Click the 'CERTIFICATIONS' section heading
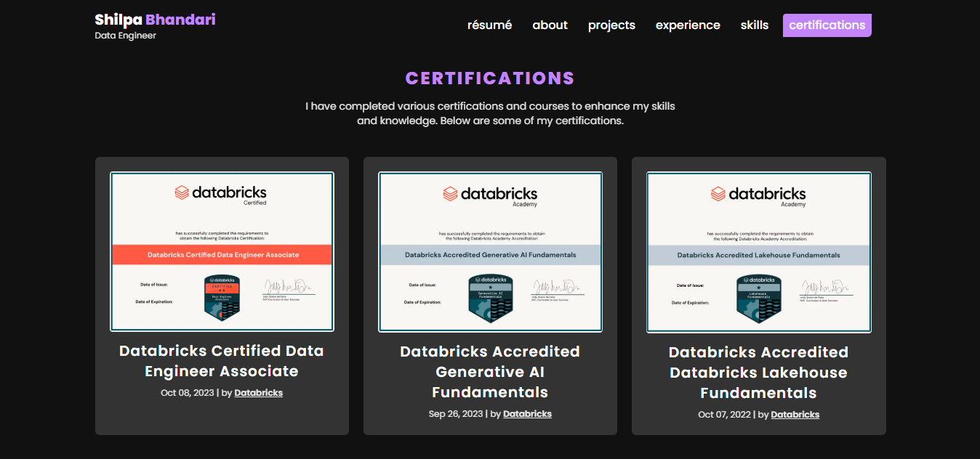980x459 pixels. coord(490,78)
